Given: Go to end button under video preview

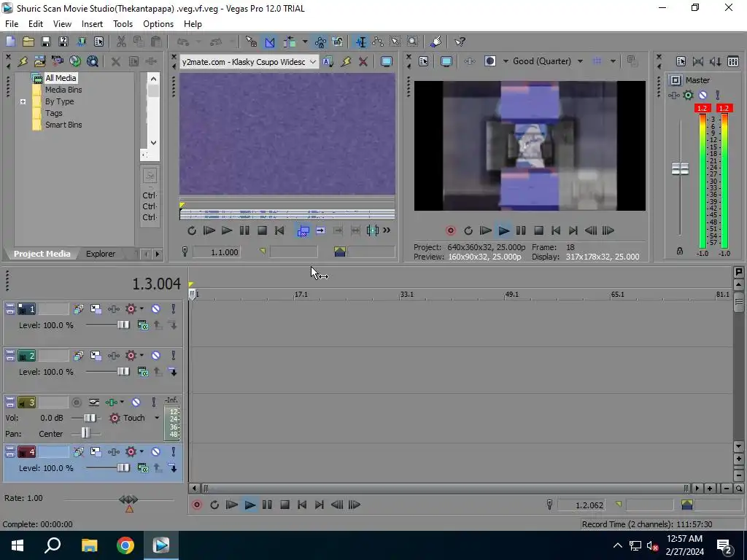Looking at the screenshot, I should click(573, 231).
